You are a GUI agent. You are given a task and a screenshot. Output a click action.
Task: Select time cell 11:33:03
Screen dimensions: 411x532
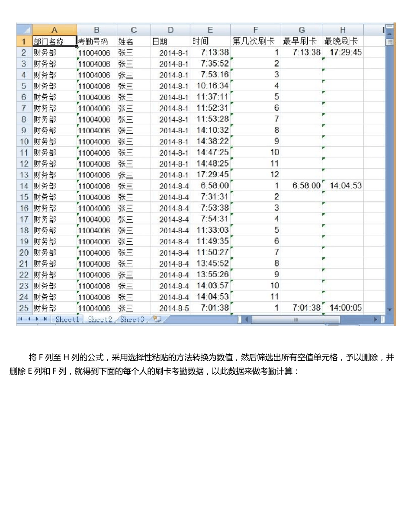pyautogui.click(x=210, y=231)
